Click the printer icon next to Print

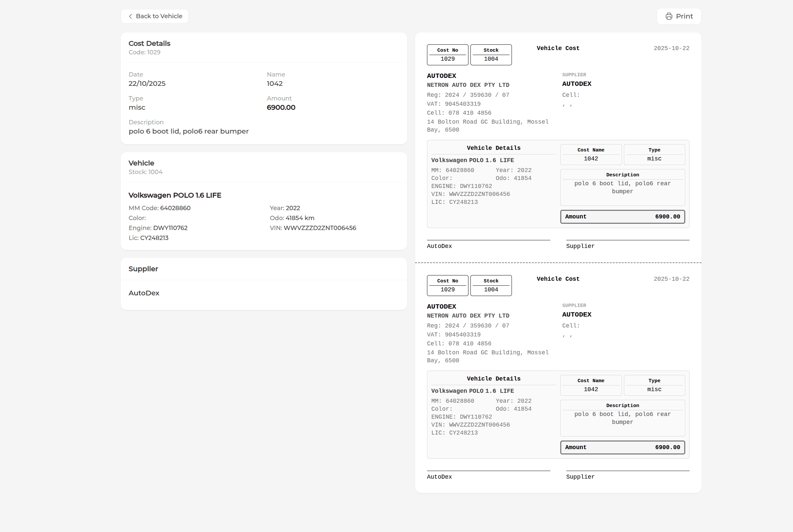(x=669, y=16)
